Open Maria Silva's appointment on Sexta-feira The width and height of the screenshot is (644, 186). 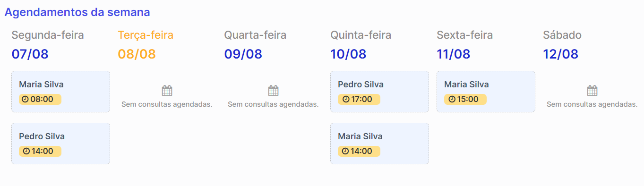point(486,92)
